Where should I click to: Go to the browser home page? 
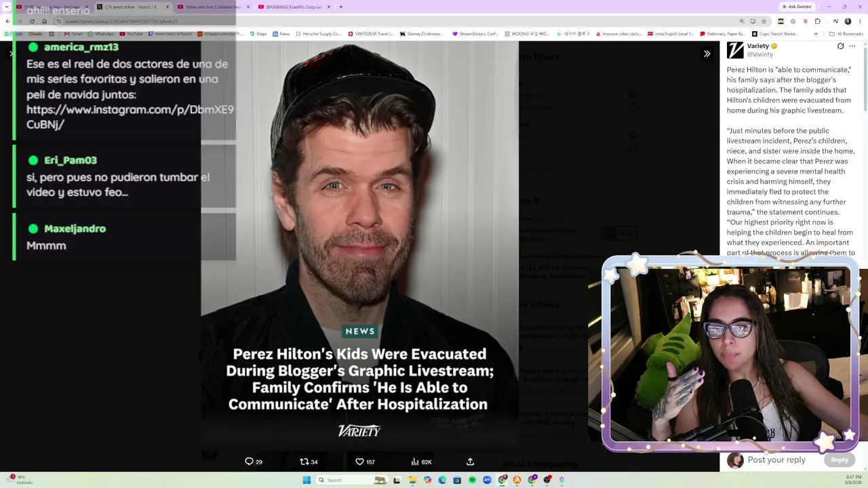[x=45, y=21]
